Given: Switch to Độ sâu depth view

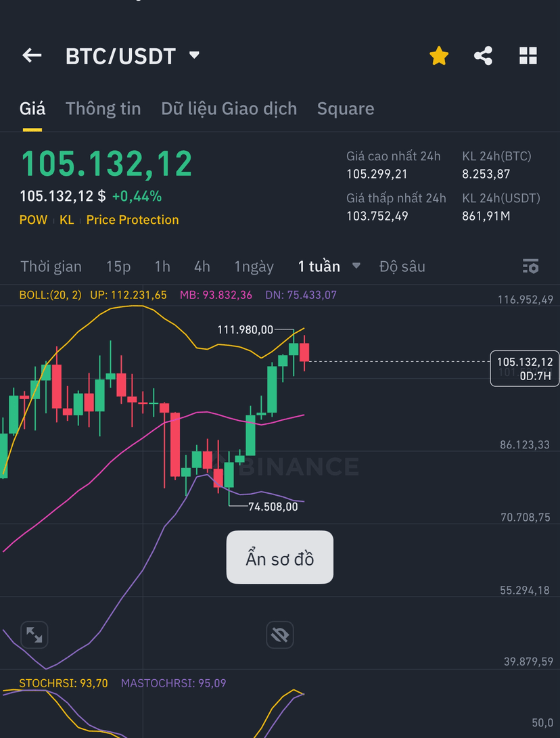Looking at the screenshot, I should (x=402, y=267).
